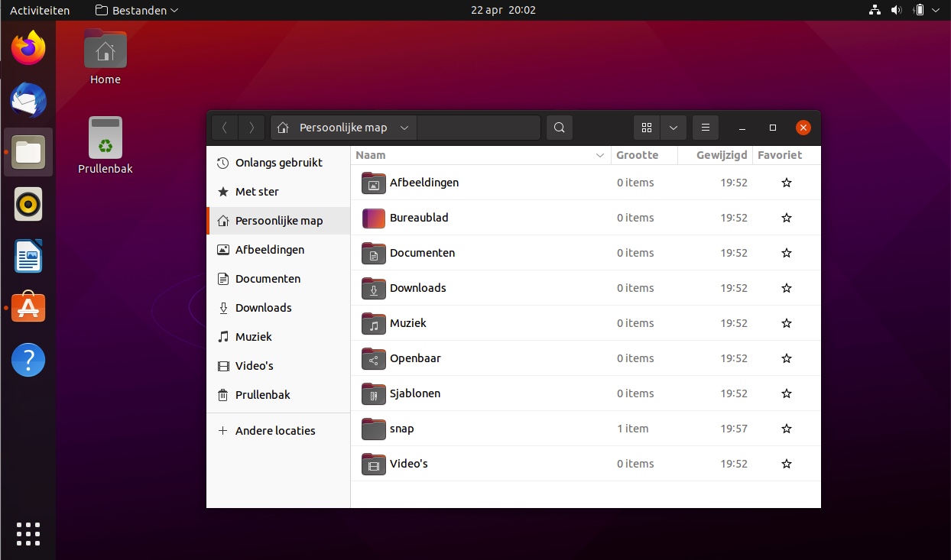
Task: Open the hamburger menu in Files toolbar
Action: 706,128
